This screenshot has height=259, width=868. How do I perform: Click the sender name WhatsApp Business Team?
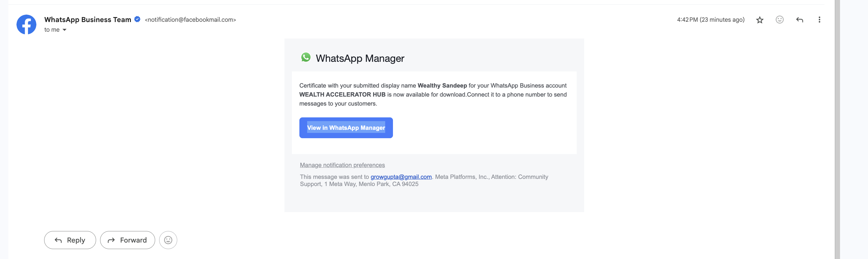[x=88, y=20]
